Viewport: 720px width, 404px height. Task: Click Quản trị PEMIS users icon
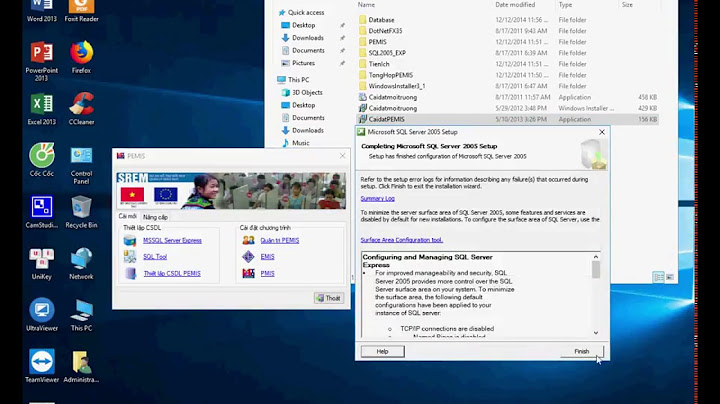click(248, 240)
